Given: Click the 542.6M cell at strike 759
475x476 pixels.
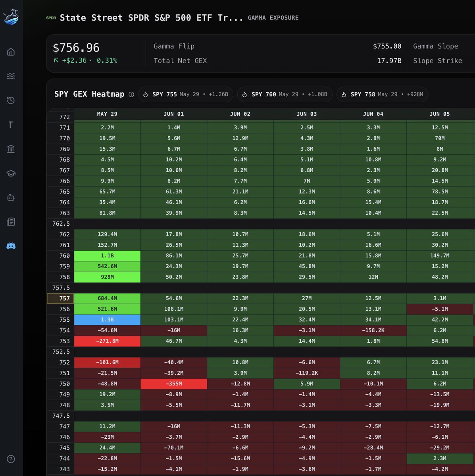Looking at the screenshot, I should coord(107,267).
